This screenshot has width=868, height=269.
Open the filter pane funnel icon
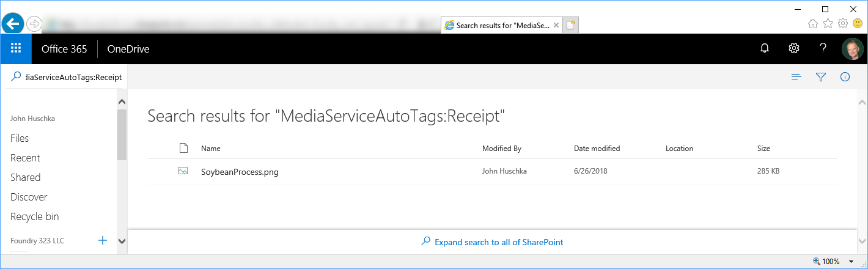(821, 77)
